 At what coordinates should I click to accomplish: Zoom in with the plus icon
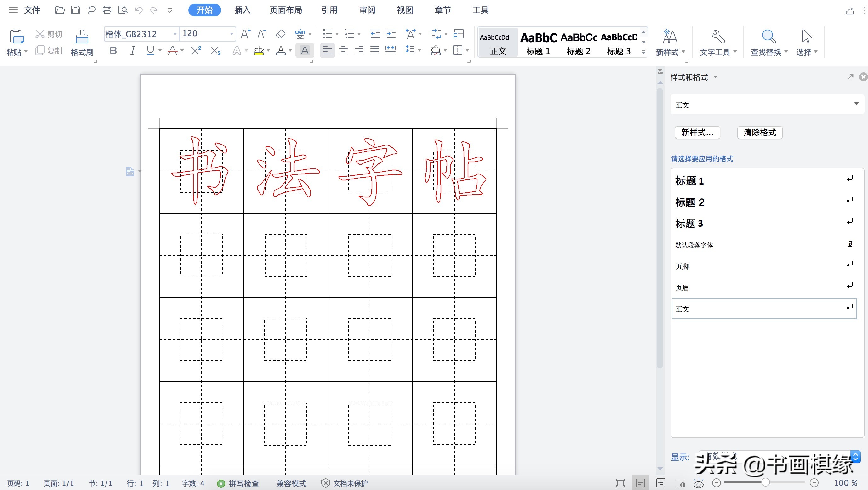[x=814, y=482]
